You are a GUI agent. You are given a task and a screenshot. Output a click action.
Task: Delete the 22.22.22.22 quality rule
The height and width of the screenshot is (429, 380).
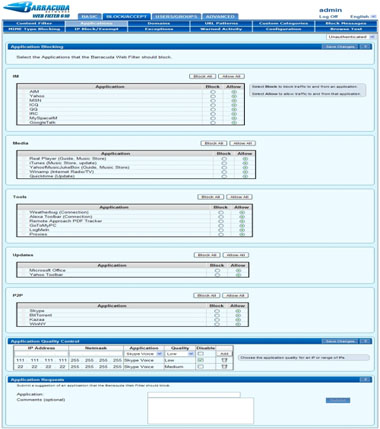pos(224,367)
